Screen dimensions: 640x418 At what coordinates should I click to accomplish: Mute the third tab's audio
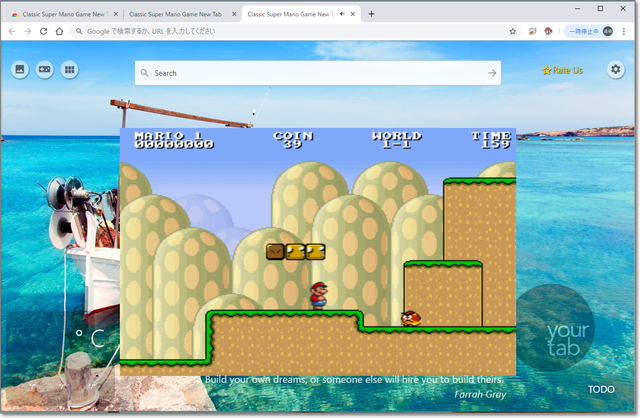pyautogui.click(x=343, y=14)
